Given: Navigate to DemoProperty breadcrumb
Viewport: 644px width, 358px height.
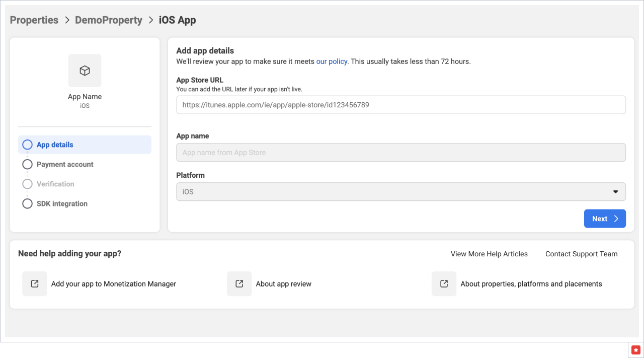Looking at the screenshot, I should 109,20.
